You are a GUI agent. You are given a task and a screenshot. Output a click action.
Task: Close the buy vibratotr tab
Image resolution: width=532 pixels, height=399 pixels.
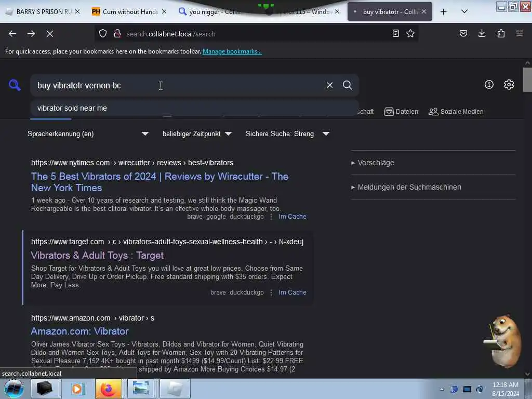(424, 12)
